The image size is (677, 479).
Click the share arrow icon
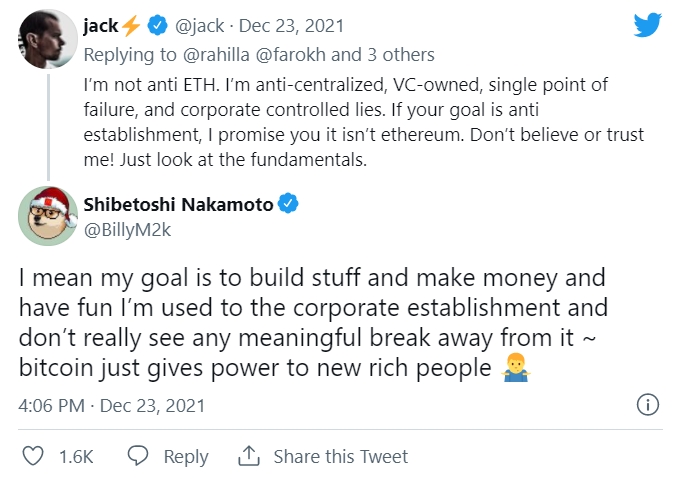point(248,456)
